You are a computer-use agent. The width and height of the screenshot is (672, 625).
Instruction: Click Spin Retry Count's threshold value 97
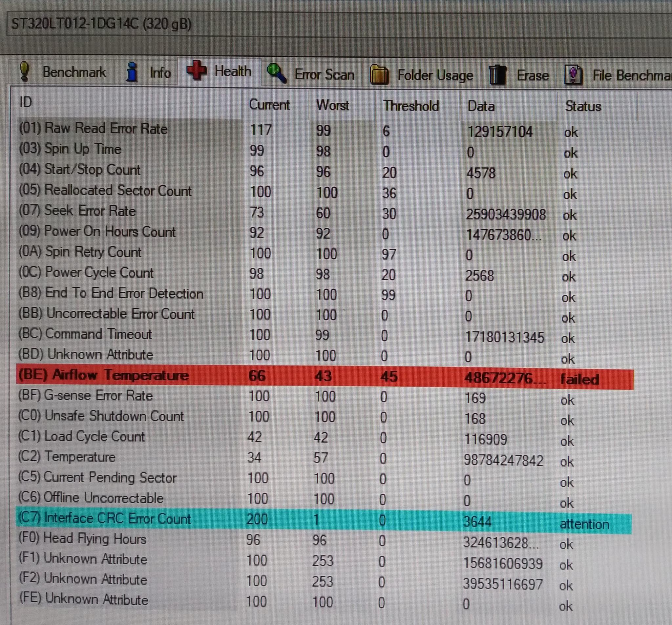pos(389,254)
